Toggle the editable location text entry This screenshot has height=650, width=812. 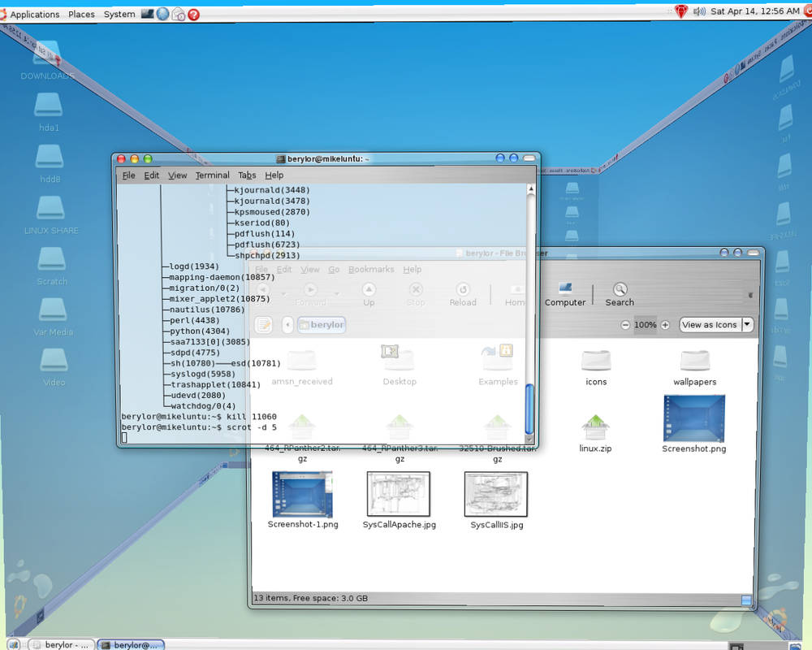pos(261,324)
